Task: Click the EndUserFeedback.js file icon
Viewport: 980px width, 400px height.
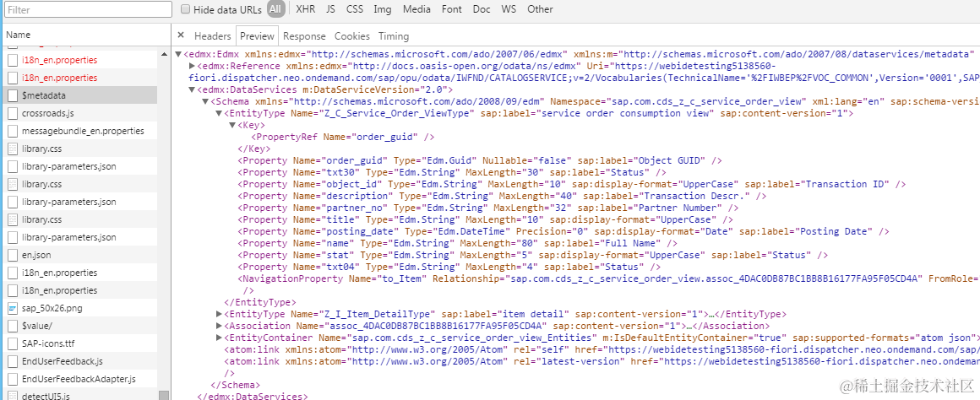Action: (x=13, y=361)
